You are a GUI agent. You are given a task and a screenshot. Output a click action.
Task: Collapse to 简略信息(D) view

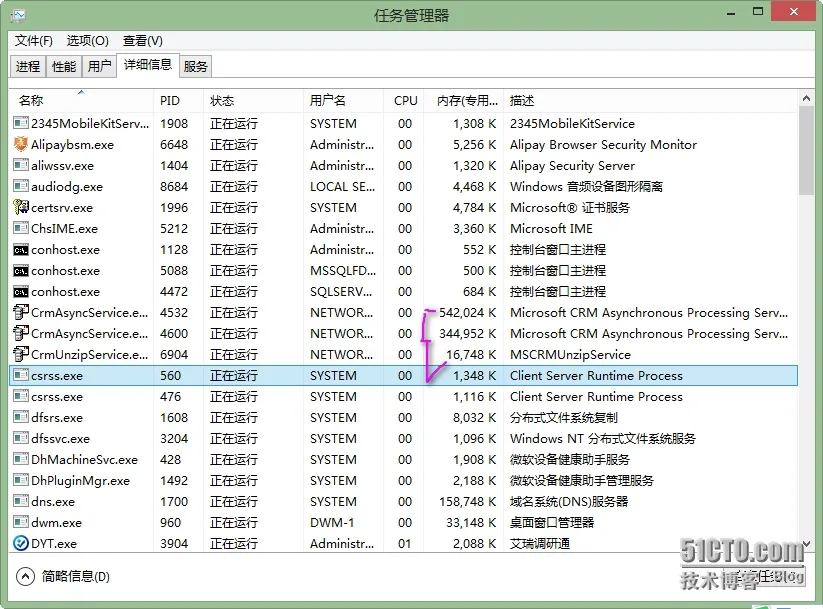pyautogui.click(x=63, y=576)
